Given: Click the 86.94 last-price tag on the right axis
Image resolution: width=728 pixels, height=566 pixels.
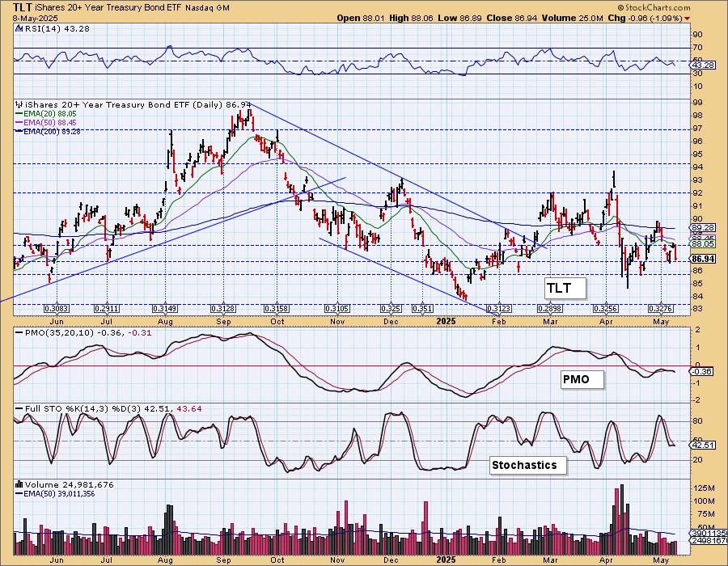Looking at the screenshot, I should [704, 259].
